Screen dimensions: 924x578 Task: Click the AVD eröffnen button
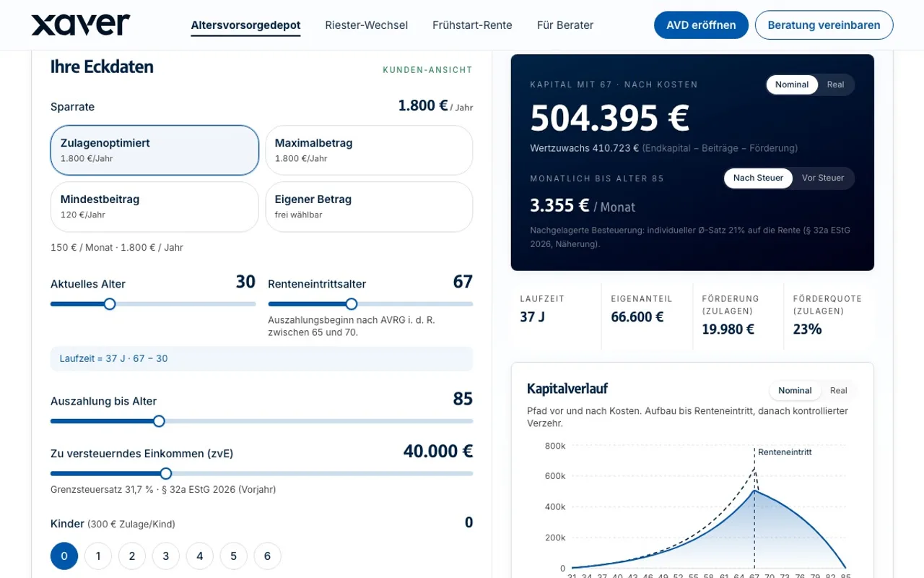[701, 25]
